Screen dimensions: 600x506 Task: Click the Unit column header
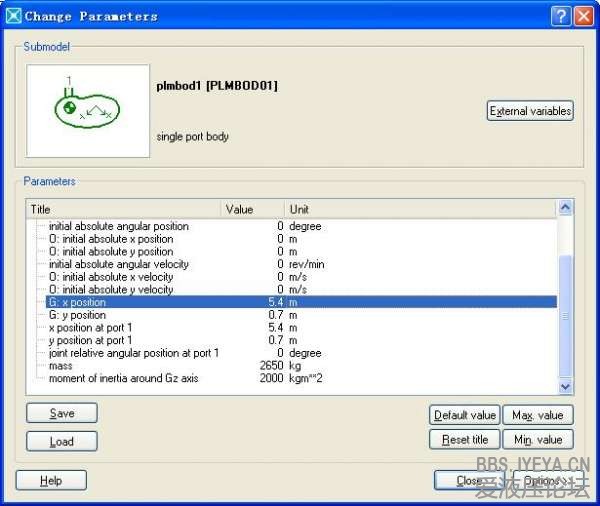(418, 209)
